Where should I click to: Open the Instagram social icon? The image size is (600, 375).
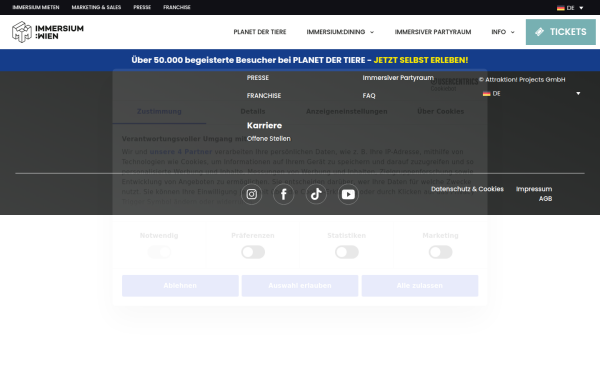pos(251,194)
